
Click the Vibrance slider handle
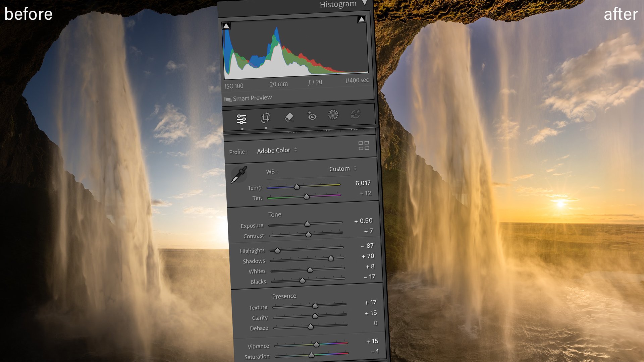tap(316, 344)
